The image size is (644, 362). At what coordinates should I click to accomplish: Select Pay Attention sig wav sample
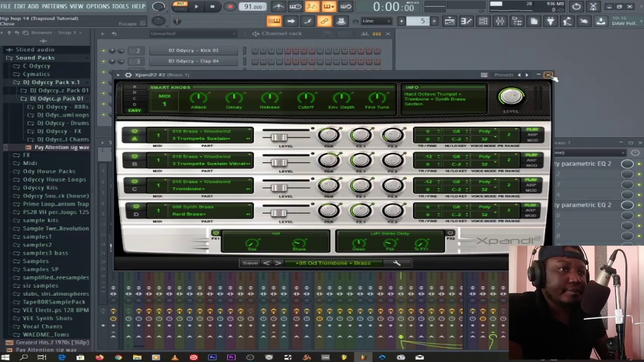pos(61,147)
